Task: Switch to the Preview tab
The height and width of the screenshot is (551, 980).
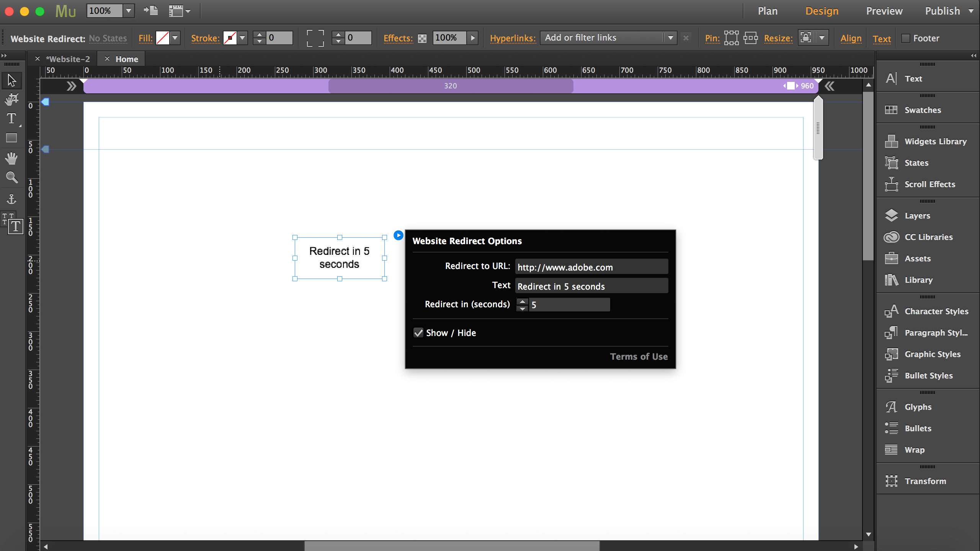Action: point(884,11)
